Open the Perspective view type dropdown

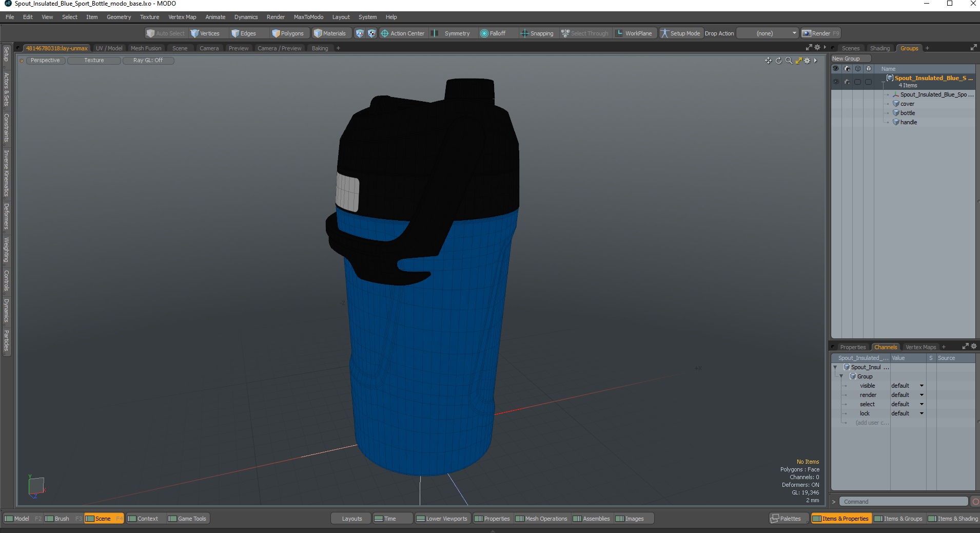pyautogui.click(x=45, y=61)
